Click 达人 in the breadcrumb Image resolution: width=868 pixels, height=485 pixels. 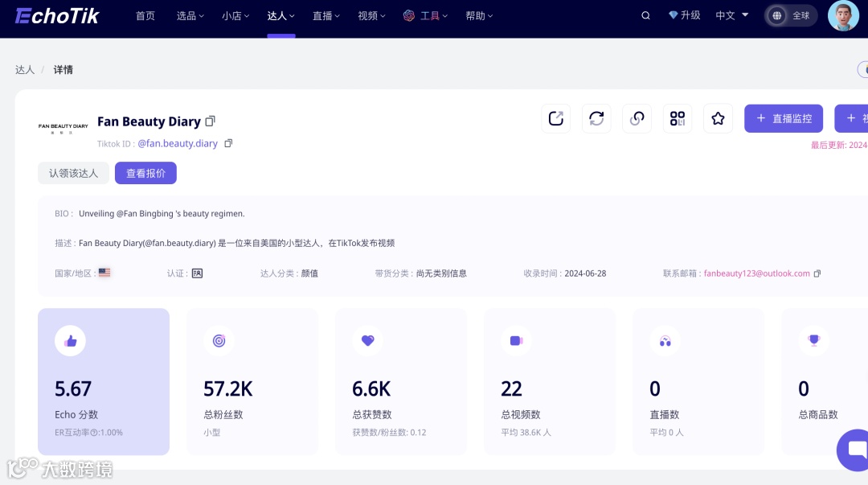(25, 70)
